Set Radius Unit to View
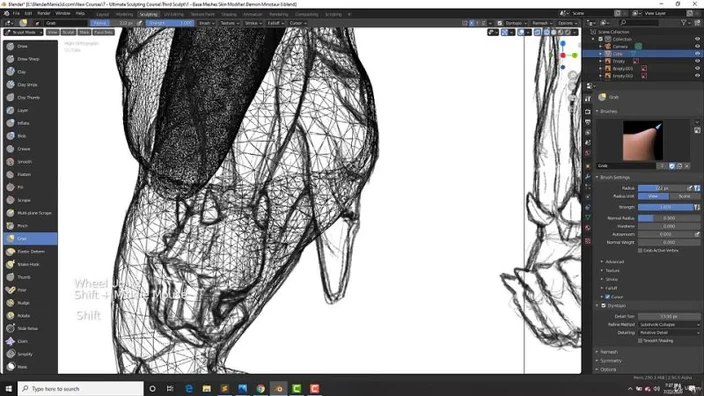The width and height of the screenshot is (704, 396). (653, 196)
